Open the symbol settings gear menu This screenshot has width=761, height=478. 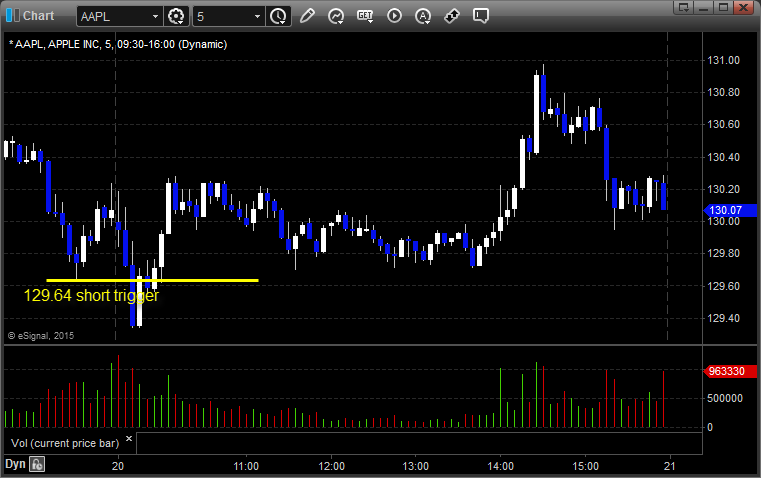click(176, 16)
